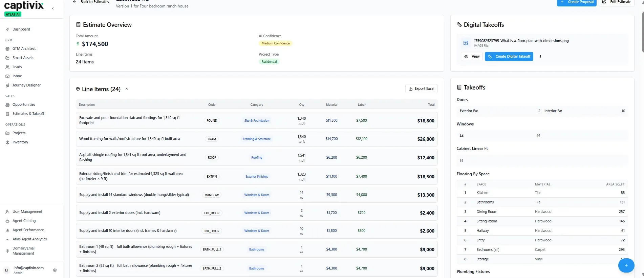The width and height of the screenshot is (644, 278).
Task: Click the Opportunities sidebar icon
Action: click(7, 105)
